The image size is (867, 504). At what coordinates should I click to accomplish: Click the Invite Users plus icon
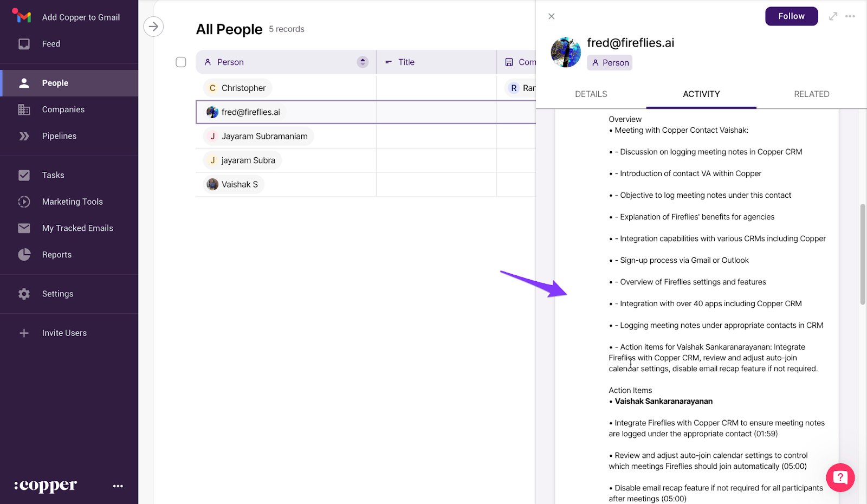(x=24, y=333)
